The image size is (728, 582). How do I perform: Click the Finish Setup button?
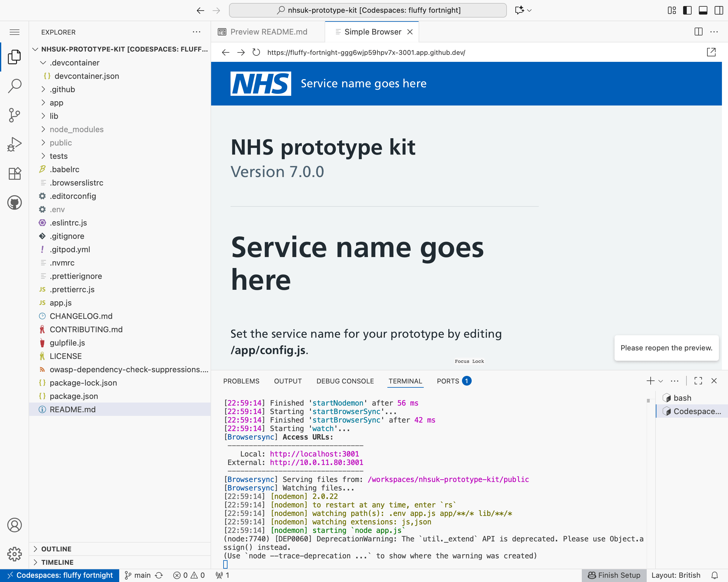[614, 575]
